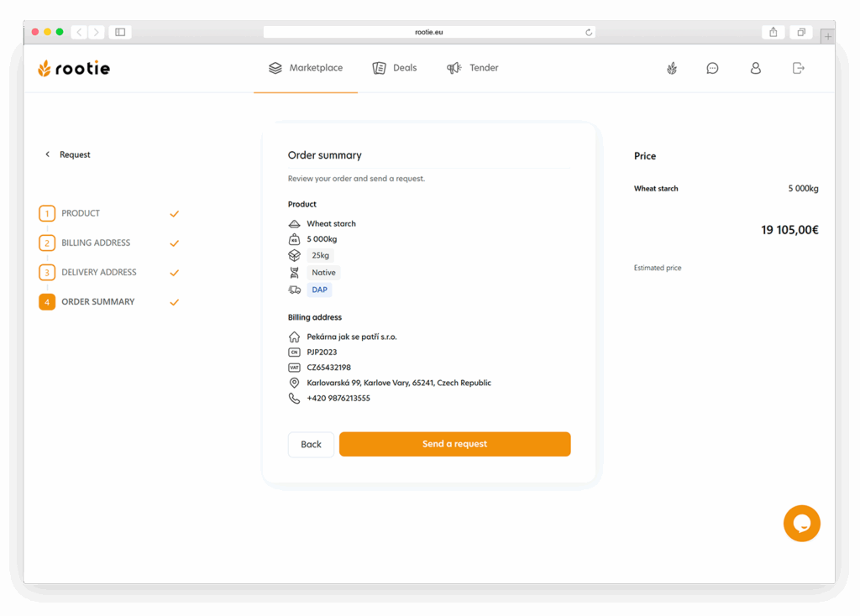Click the logout icon in header
Viewport: 860px width, 616px height.
click(798, 68)
